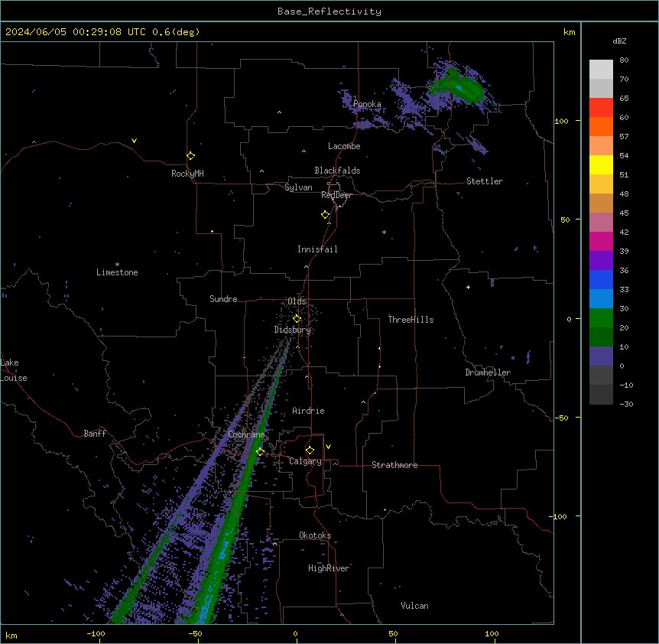
Task: Select the ThreeHills label
Action: point(411,320)
